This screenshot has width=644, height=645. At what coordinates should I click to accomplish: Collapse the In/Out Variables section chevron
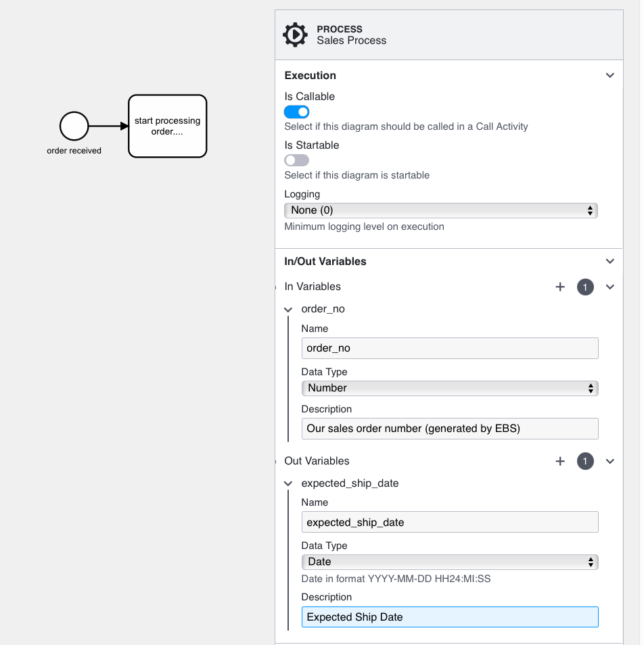tap(610, 261)
